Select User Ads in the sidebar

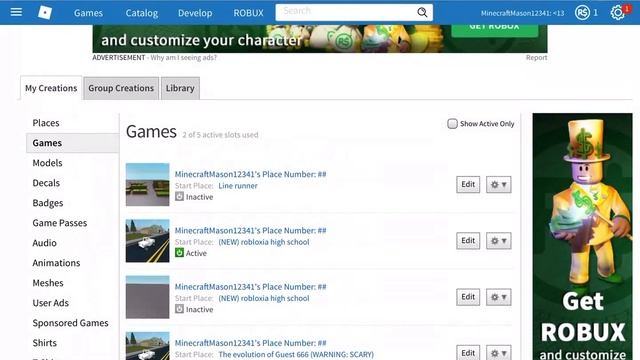tap(51, 303)
